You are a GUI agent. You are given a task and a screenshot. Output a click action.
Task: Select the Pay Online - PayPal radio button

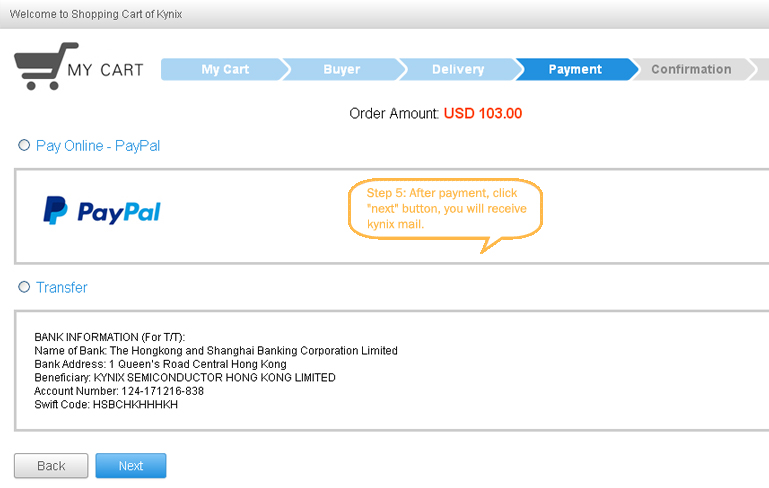[24, 146]
